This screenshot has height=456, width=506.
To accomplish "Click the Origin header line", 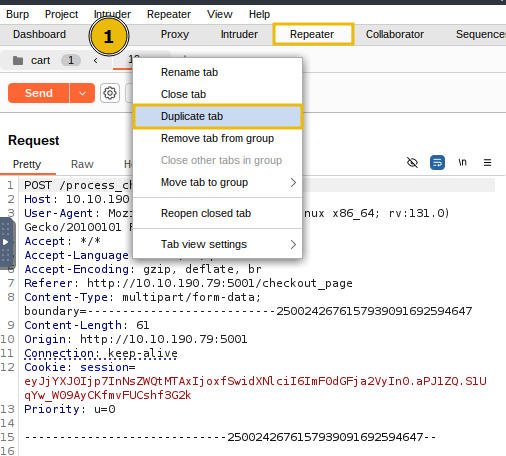I will point(136,339).
